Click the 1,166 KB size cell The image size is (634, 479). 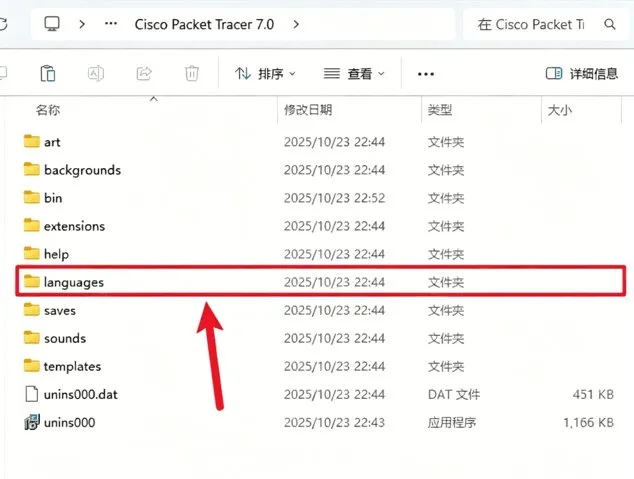tap(589, 423)
